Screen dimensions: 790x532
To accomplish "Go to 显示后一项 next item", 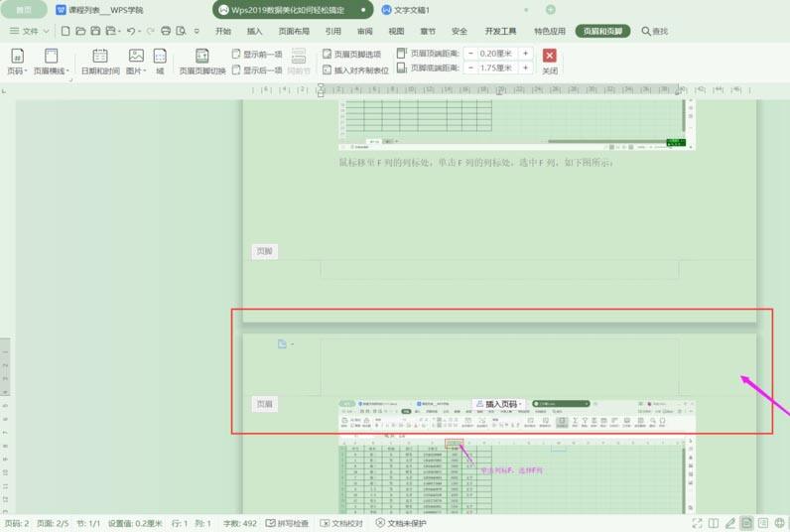I will pos(257,70).
